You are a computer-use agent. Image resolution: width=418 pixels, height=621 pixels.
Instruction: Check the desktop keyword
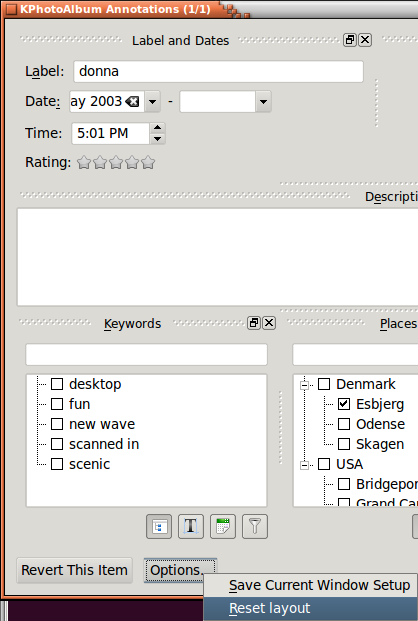[57, 384]
